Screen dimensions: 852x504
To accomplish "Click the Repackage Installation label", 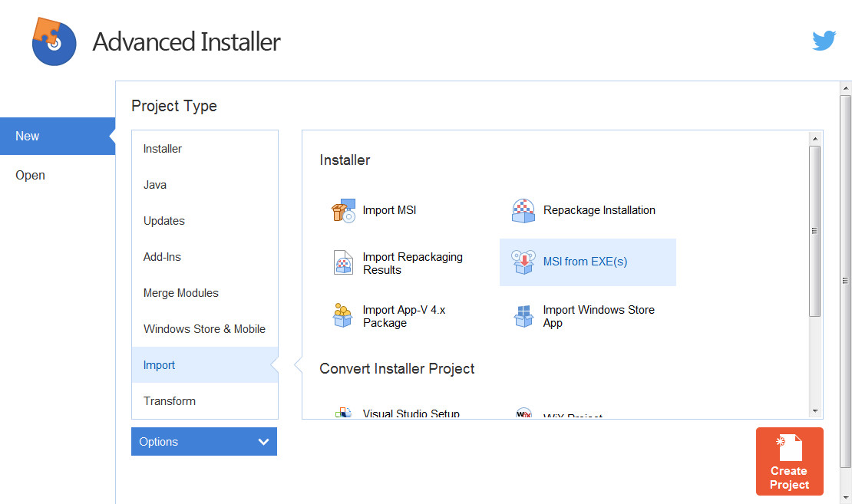I will tap(599, 210).
